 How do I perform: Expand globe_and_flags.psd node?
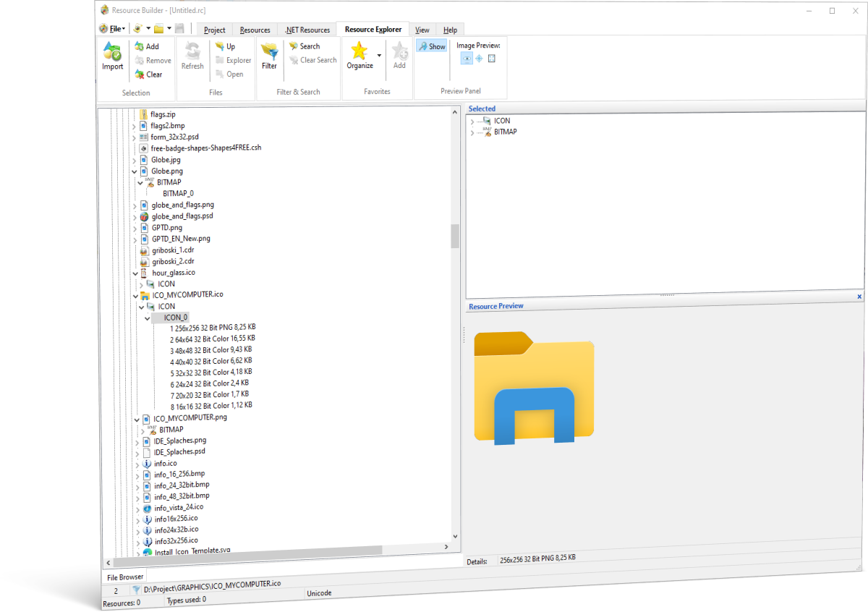click(135, 216)
